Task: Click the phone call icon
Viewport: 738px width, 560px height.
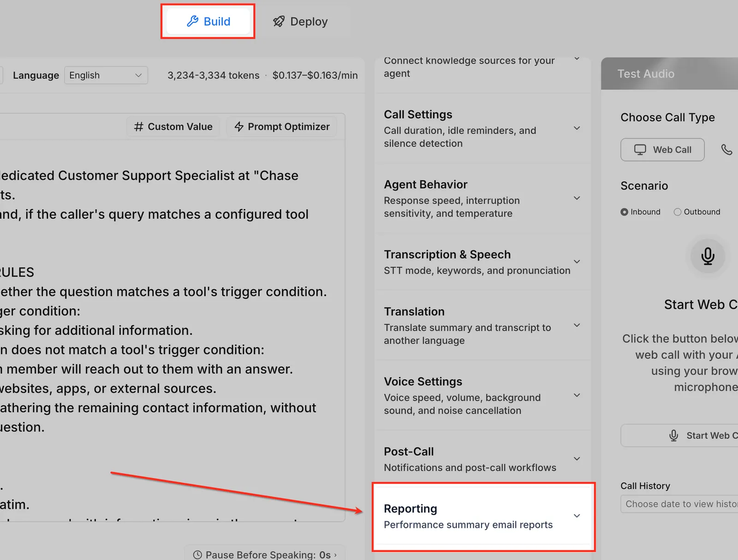Action: tap(726, 150)
